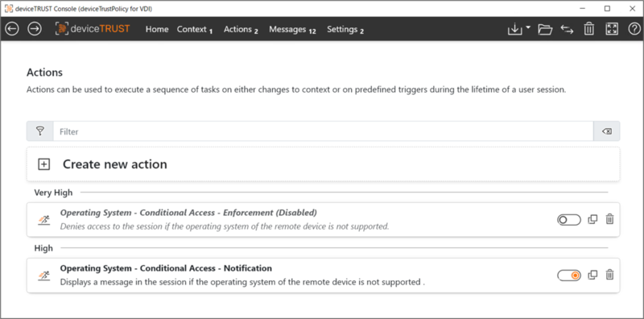Click the save download icon

click(x=514, y=29)
